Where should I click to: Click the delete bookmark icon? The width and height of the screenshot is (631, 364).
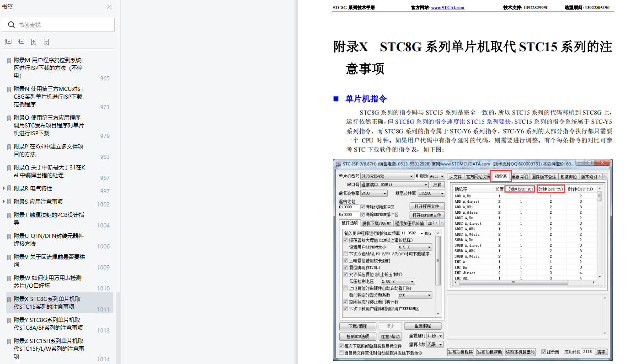pyautogui.click(x=47, y=42)
